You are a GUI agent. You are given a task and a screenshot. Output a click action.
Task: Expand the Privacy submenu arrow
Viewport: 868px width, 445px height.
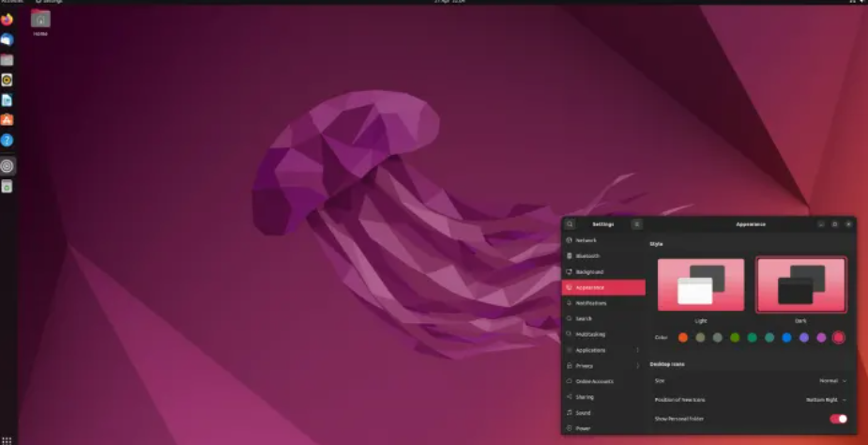637,366
